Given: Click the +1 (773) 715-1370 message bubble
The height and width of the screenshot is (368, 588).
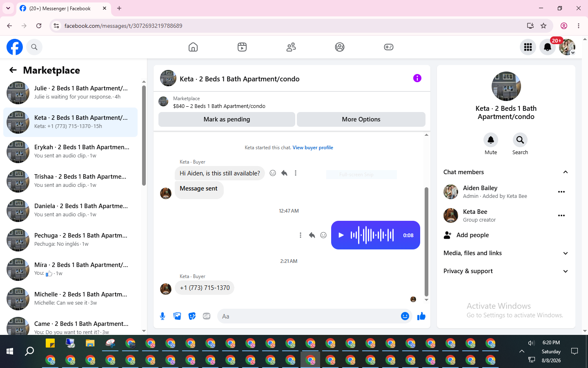Looking at the screenshot, I should click(205, 288).
